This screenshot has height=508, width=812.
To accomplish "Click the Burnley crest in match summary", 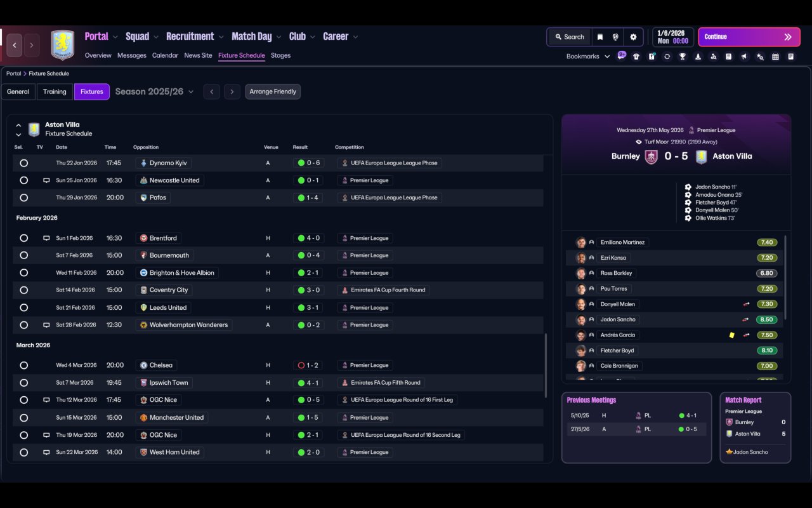I will (651, 157).
